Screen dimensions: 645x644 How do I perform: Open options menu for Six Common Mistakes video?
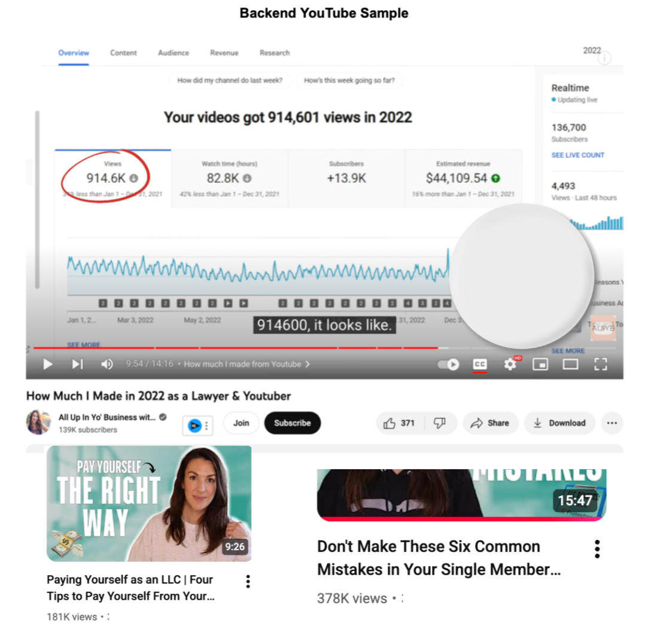click(x=597, y=549)
